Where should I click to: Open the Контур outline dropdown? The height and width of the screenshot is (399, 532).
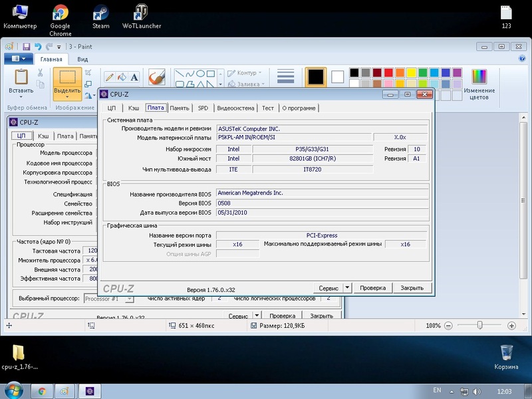tap(245, 73)
